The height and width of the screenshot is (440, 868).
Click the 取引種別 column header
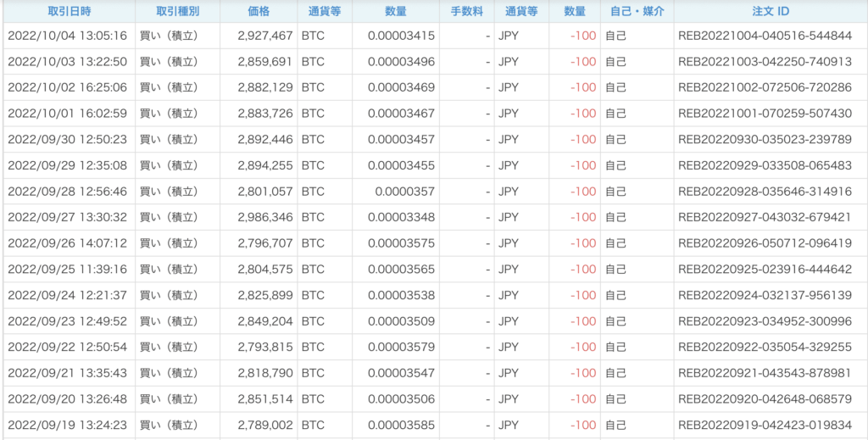[x=177, y=10]
